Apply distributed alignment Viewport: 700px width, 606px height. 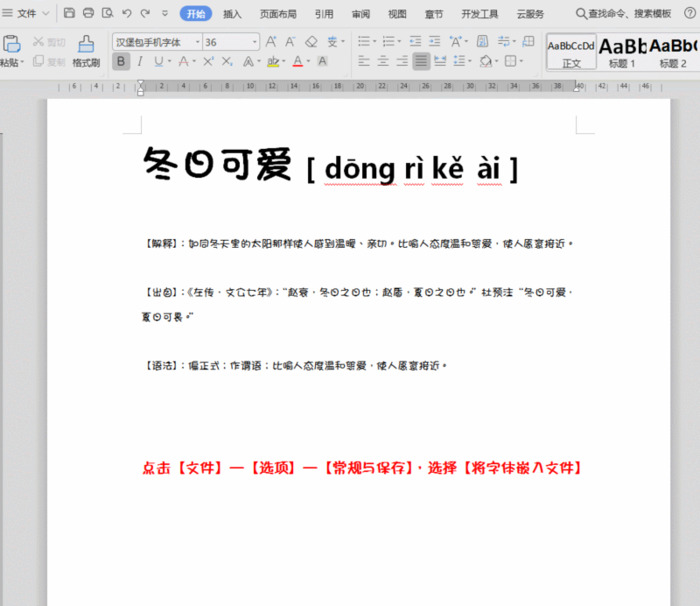coord(440,61)
